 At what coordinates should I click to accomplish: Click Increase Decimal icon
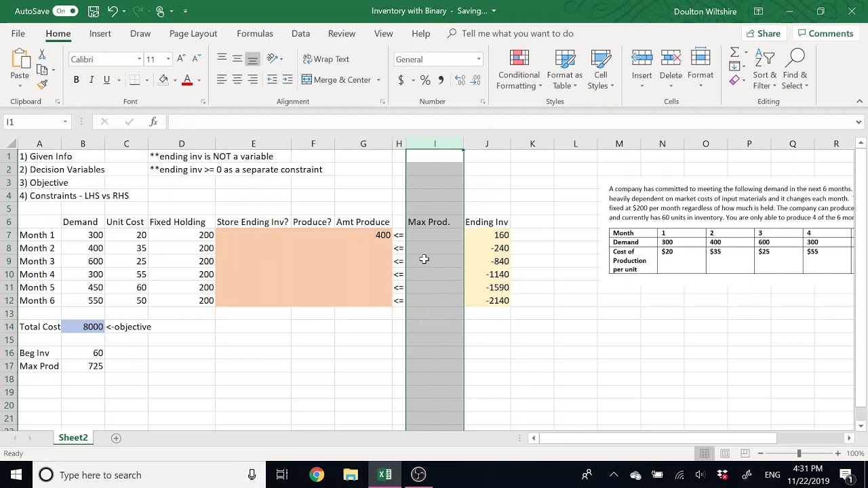tap(460, 80)
